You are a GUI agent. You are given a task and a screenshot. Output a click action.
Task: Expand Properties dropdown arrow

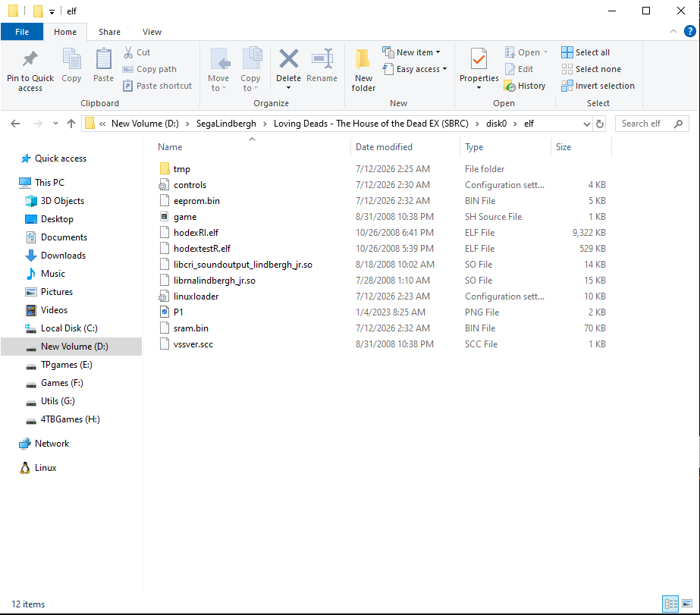click(x=479, y=88)
